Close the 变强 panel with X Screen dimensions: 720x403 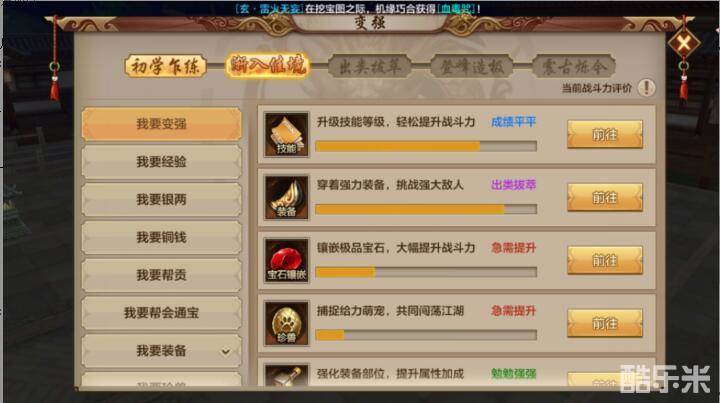pyautogui.click(x=684, y=44)
